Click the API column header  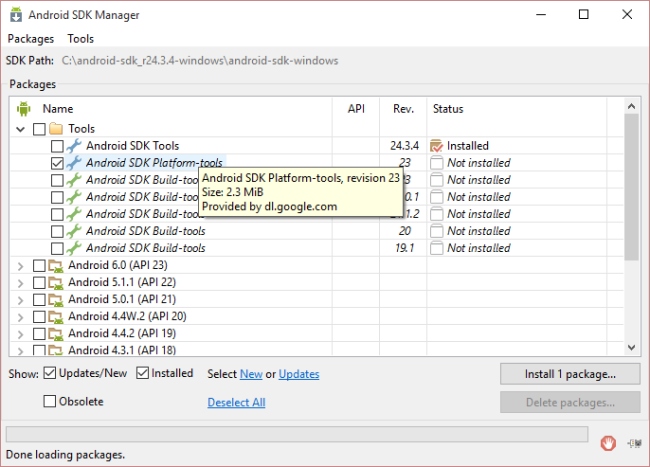(356, 109)
